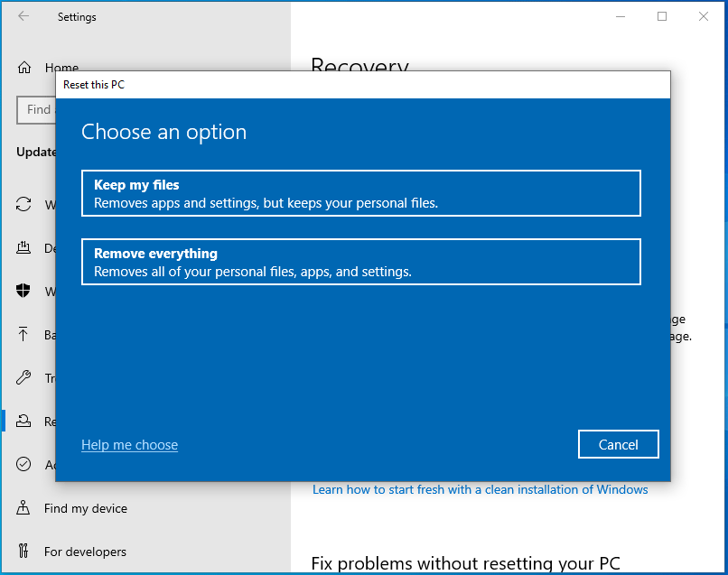The image size is (728, 575).
Task: Click the Backup up-arrow icon
Action: [x=23, y=334]
